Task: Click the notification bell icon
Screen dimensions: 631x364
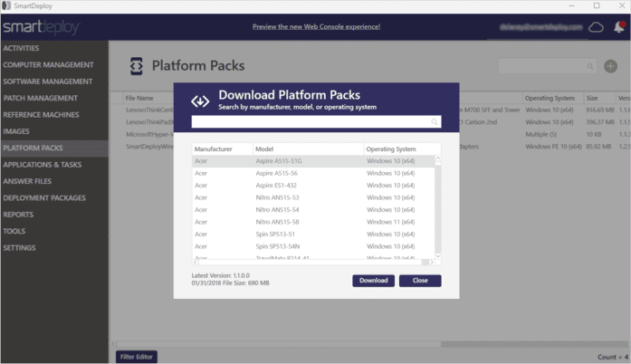Action: click(x=619, y=27)
